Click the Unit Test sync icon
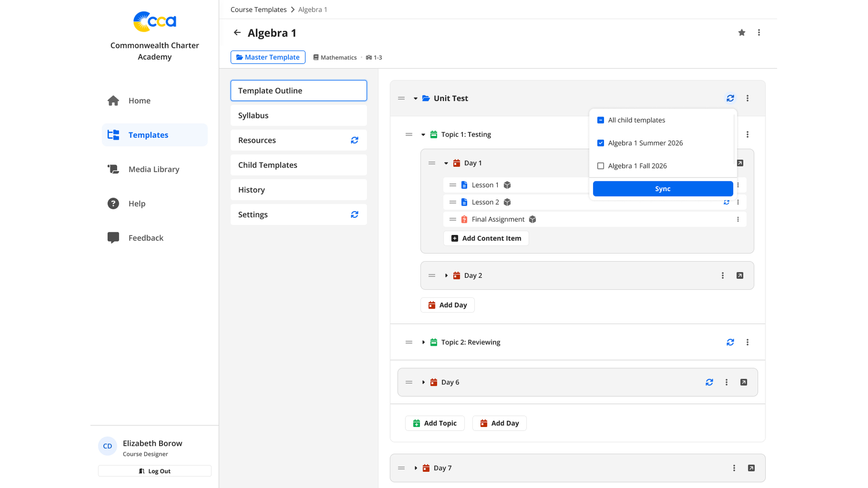868x488 pixels. tap(730, 98)
